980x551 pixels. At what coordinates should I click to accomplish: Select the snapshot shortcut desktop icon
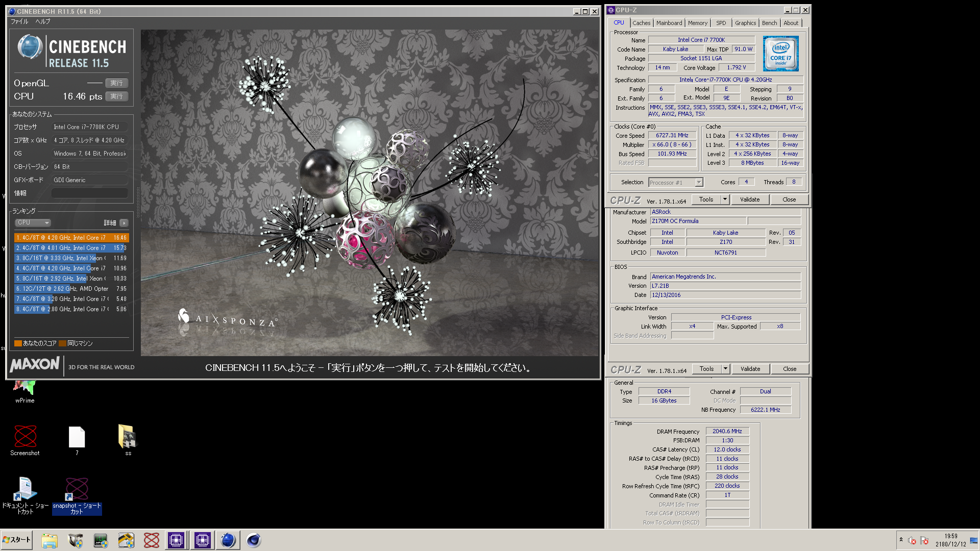(77, 496)
